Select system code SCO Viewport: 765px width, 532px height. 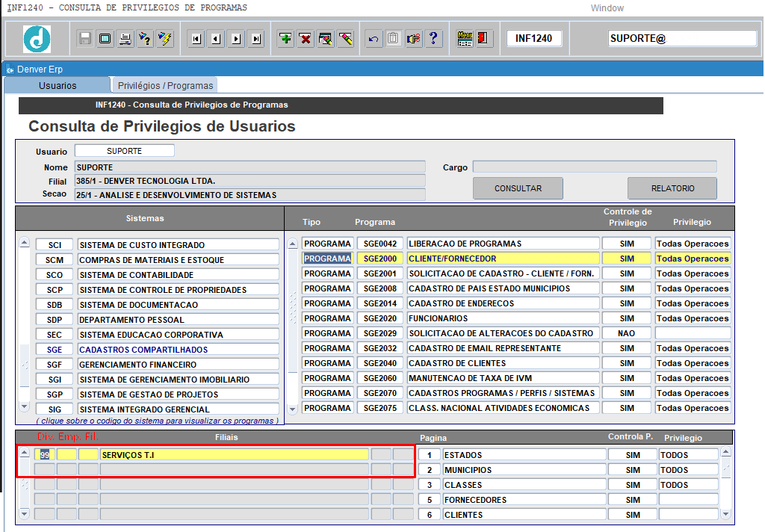pos(55,275)
